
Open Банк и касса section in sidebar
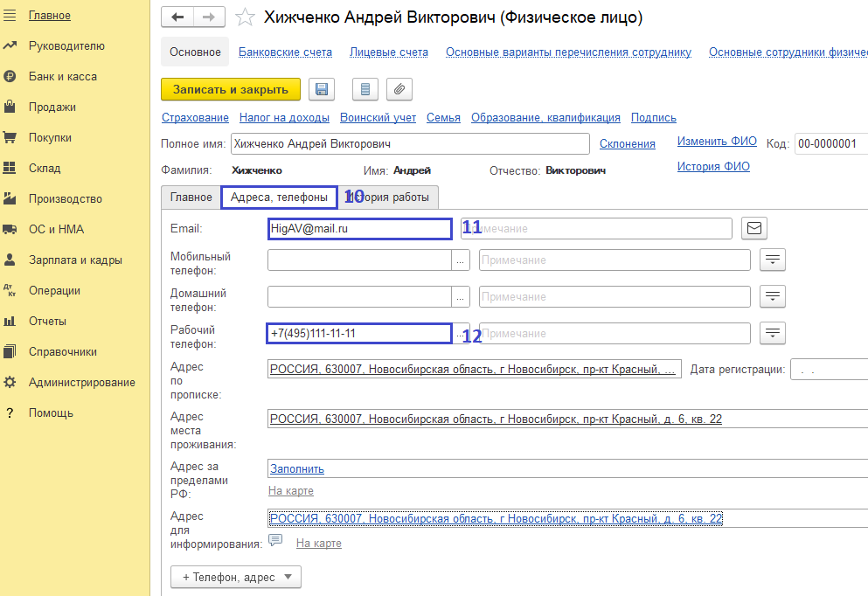(x=62, y=76)
